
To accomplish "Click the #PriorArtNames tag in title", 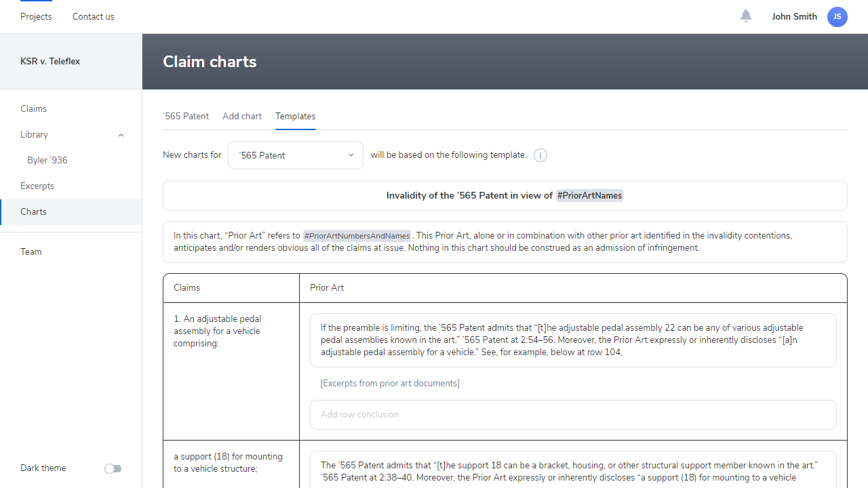I will [589, 195].
